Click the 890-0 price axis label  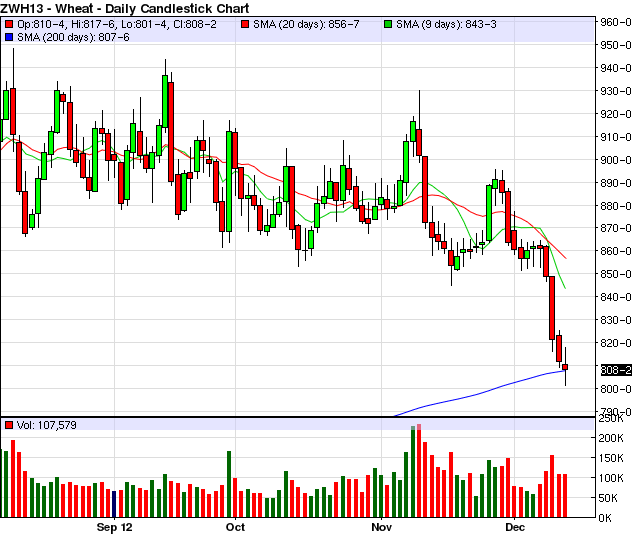[x=616, y=182]
